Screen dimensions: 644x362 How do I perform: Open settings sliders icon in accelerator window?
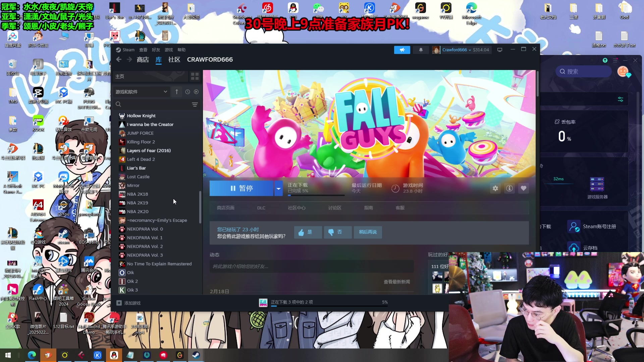click(621, 100)
